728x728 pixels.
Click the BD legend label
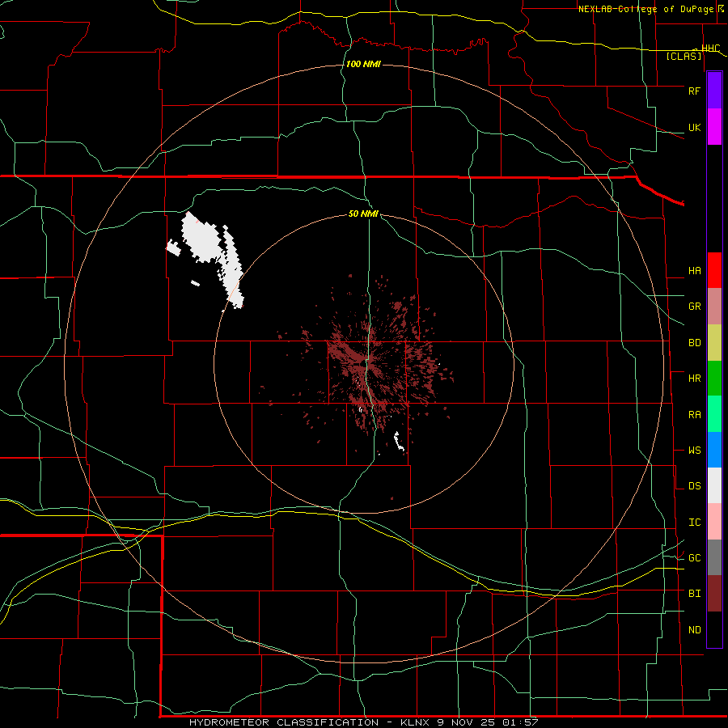[x=695, y=343]
